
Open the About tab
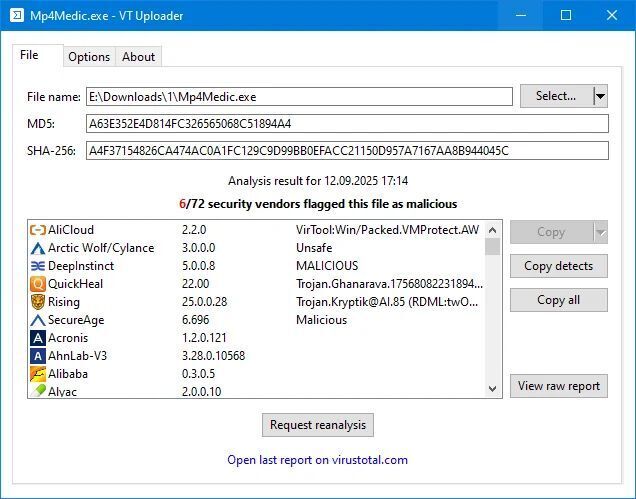coord(138,57)
